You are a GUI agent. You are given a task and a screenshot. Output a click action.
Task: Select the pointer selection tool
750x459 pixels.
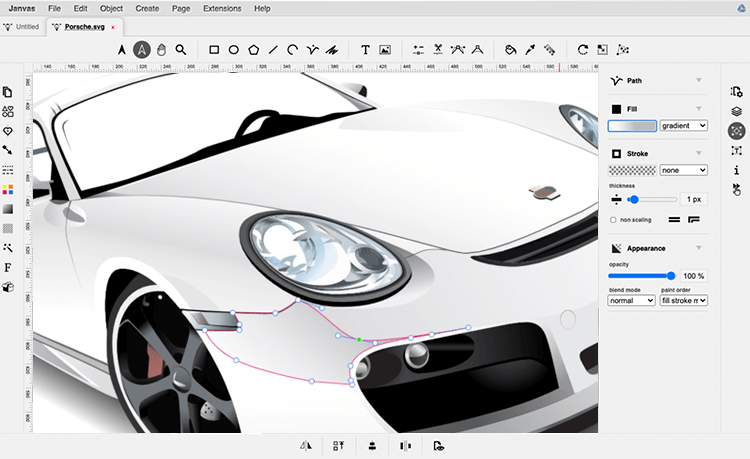coord(121,50)
